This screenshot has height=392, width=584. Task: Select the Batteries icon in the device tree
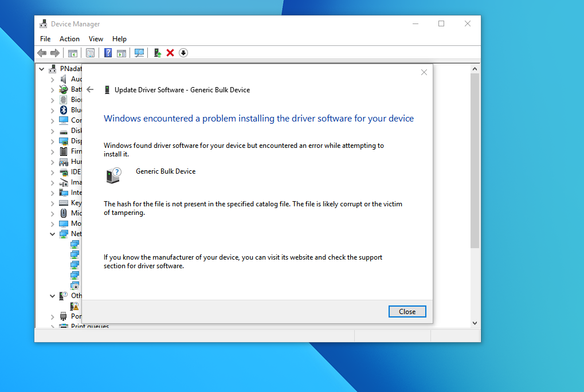64,89
